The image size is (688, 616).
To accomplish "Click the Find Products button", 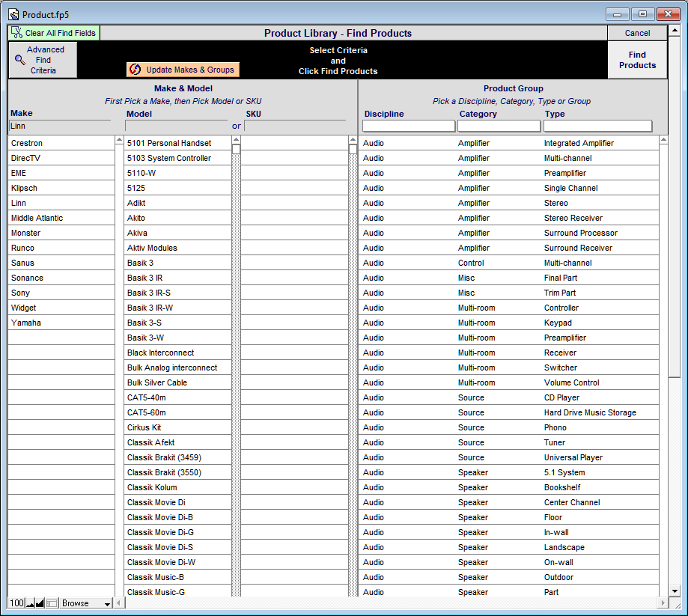I will coord(637,60).
